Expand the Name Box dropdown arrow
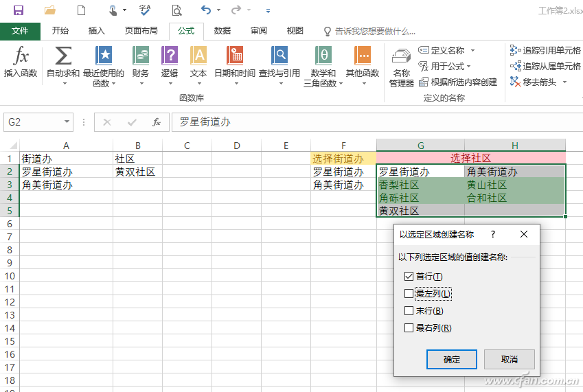Image resolution: width=583 pixels, height=392 pixels. click(67, 122)
